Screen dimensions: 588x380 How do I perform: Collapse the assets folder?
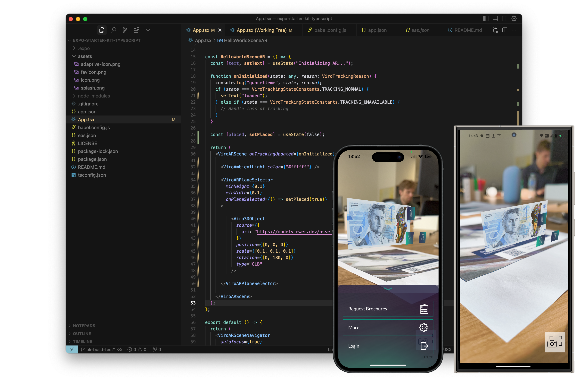[85, 56]
